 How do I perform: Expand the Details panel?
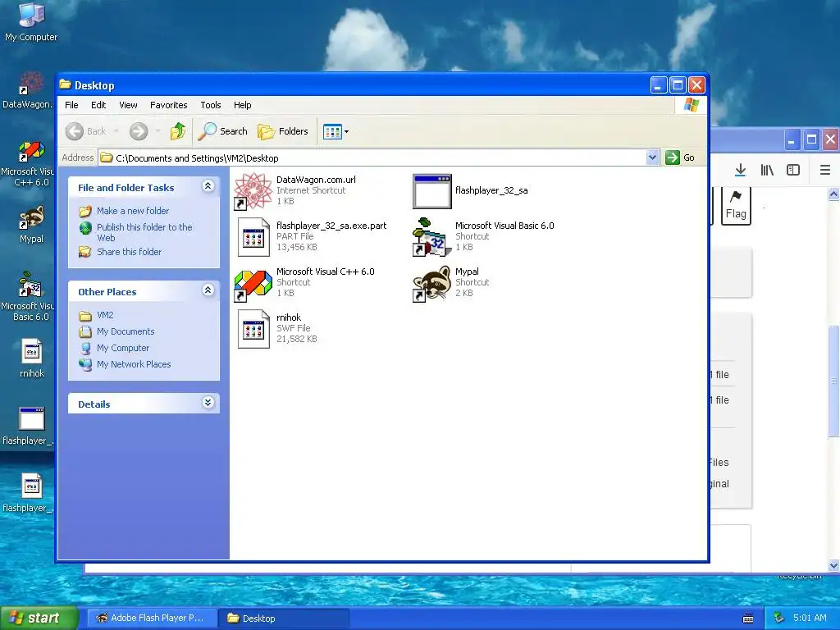pos(208,402)
